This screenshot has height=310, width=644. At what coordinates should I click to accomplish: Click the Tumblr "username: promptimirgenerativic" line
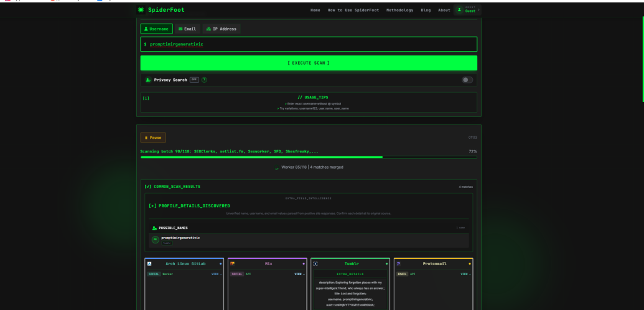pos(350,299)
